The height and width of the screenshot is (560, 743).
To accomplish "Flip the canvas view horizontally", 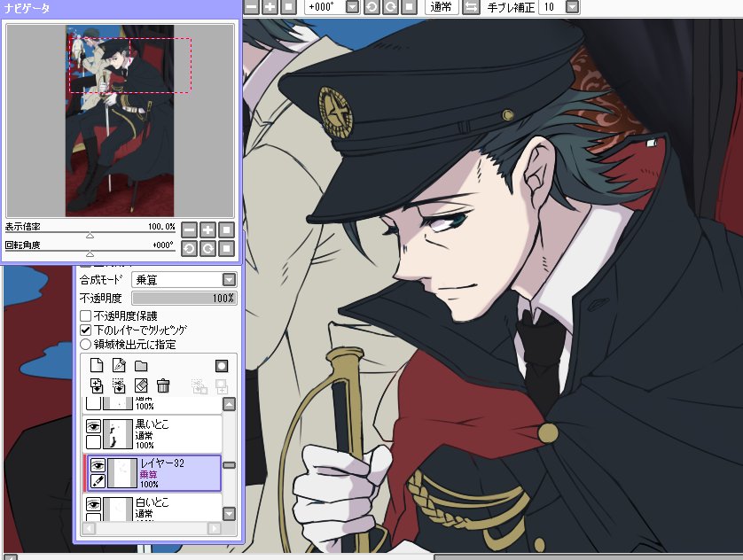I will [471, 6].
